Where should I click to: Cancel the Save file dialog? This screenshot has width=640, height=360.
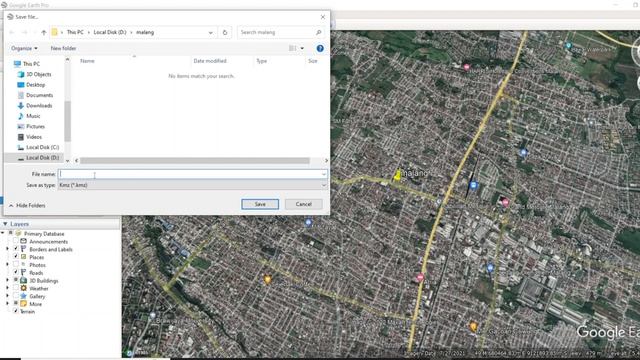303,204
